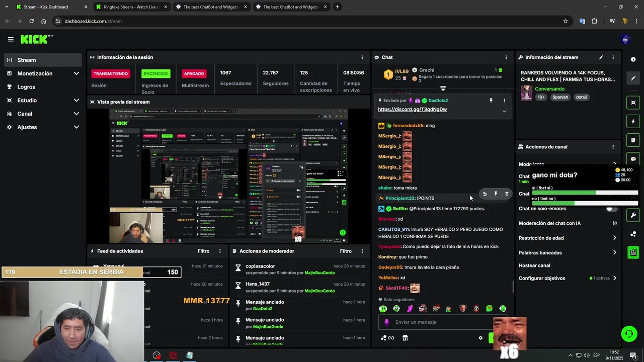This screenshot has width=644, height=362.
Task: Collapse the gift leaderboard with the handle icon
Action: 443,88
